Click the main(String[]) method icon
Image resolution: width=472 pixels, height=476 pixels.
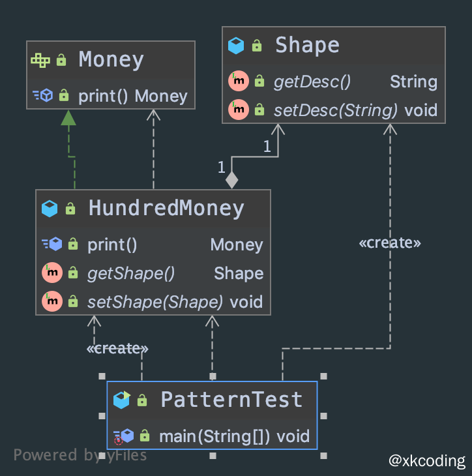123,436
